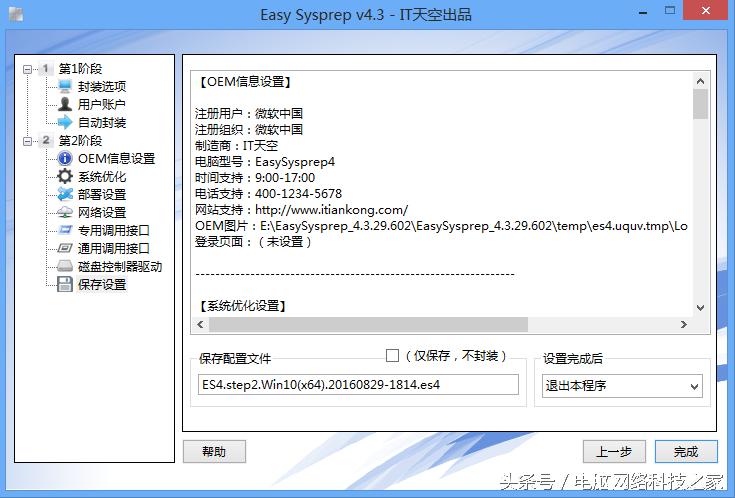Click the 部署设置 icon in tree
735x498 pixels.
(65, 195)
